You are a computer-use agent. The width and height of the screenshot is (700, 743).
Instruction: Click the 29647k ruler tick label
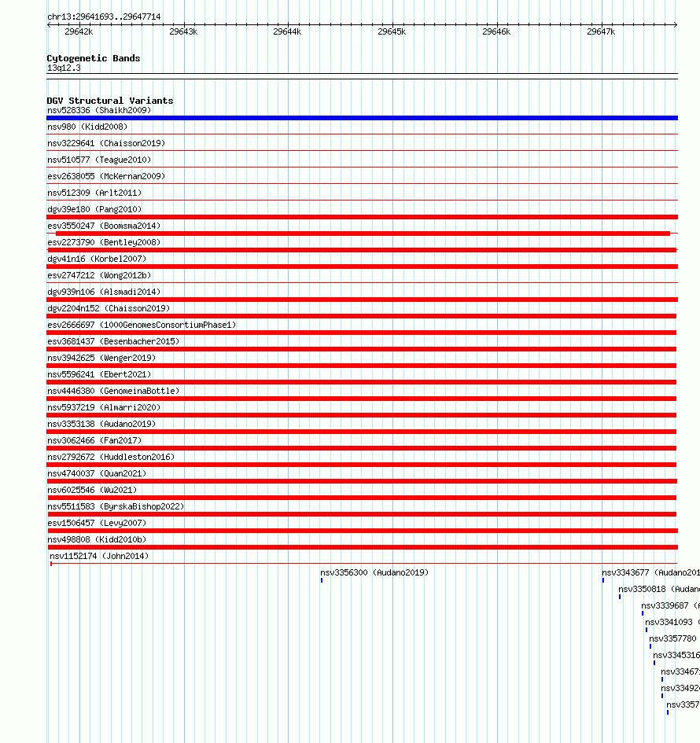[601, 31]
